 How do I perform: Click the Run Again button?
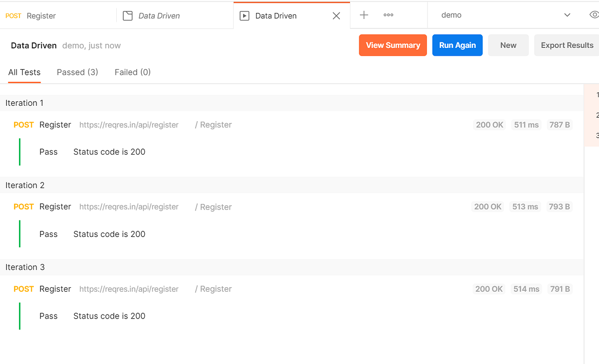457,45
